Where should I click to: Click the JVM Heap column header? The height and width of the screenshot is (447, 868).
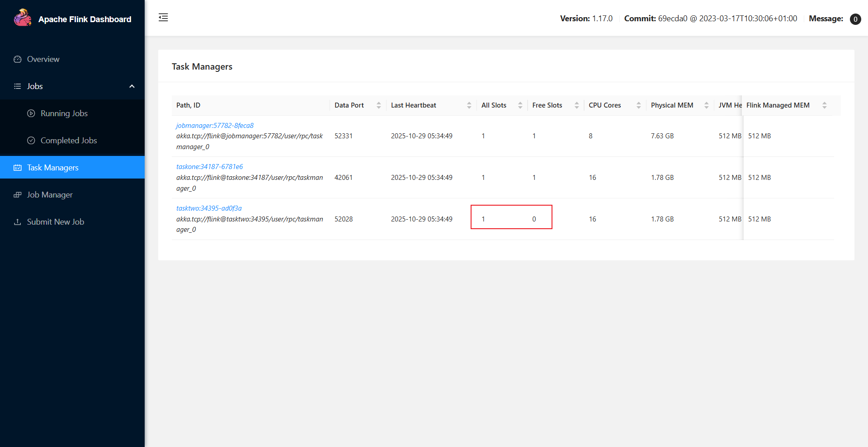pyautogui.click(x=730, y=105)
